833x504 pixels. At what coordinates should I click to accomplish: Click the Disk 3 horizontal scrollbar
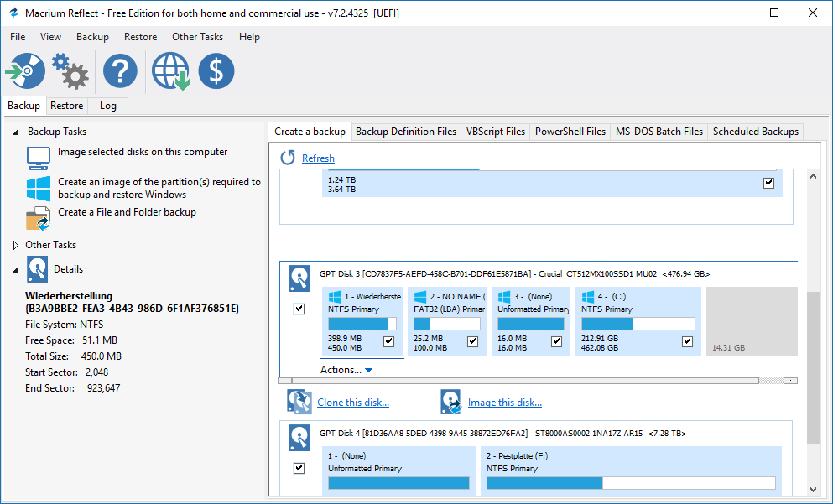click(x=538, y=380)
